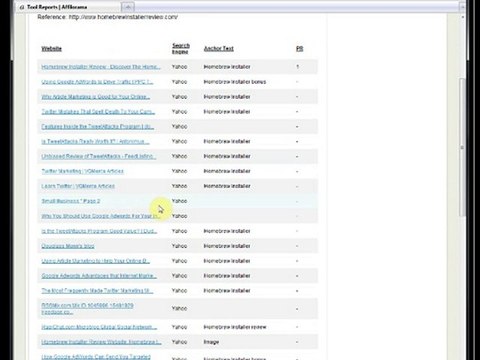Sort the table by Website column header
480x360 pixels.
(51, 48)
